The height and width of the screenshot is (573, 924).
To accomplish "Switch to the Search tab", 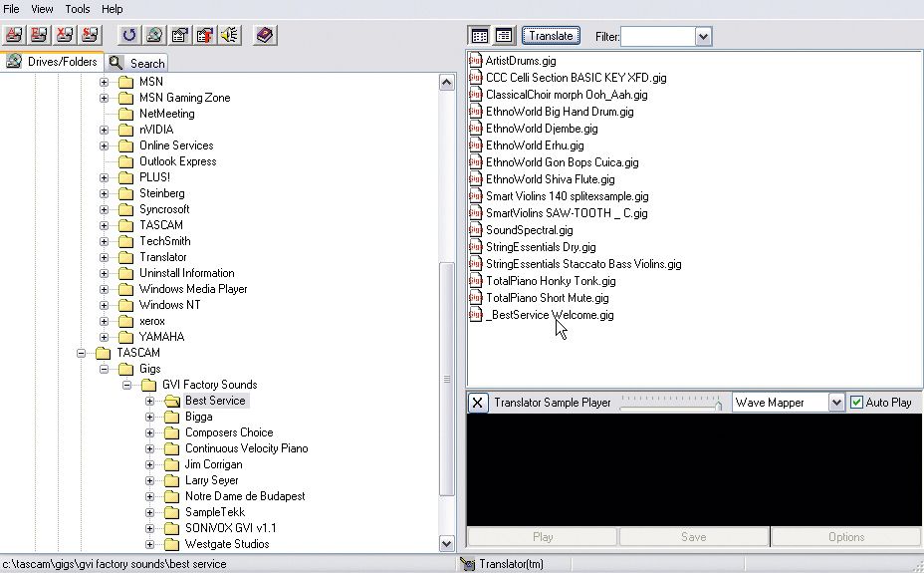I will [x=136, y=63].
